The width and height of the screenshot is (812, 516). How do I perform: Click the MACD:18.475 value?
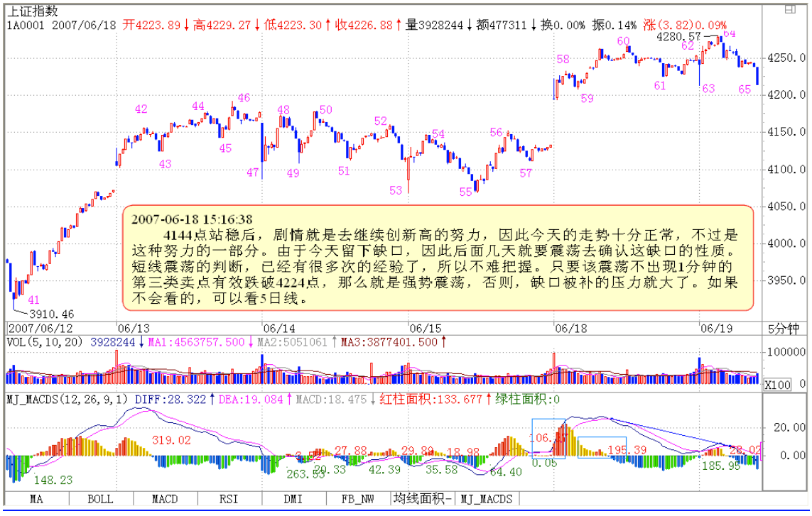(x=331, y=400)
